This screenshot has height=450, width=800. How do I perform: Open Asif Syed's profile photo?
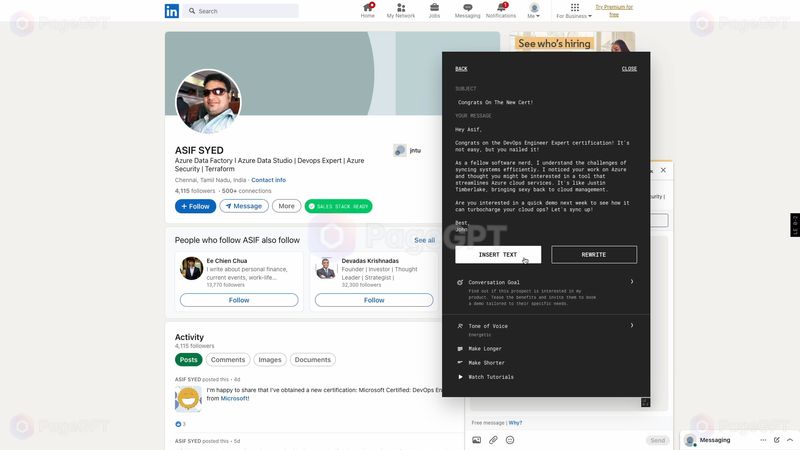tap(208, 102)
